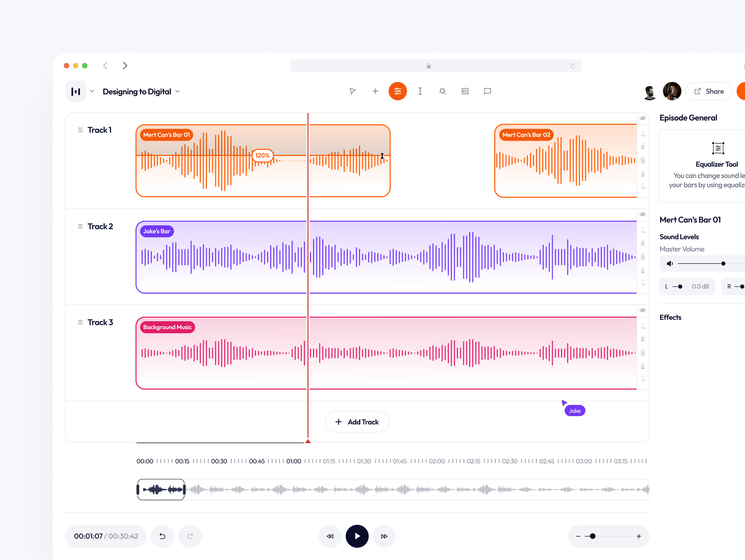Open the comments tool

click(487, 91)
